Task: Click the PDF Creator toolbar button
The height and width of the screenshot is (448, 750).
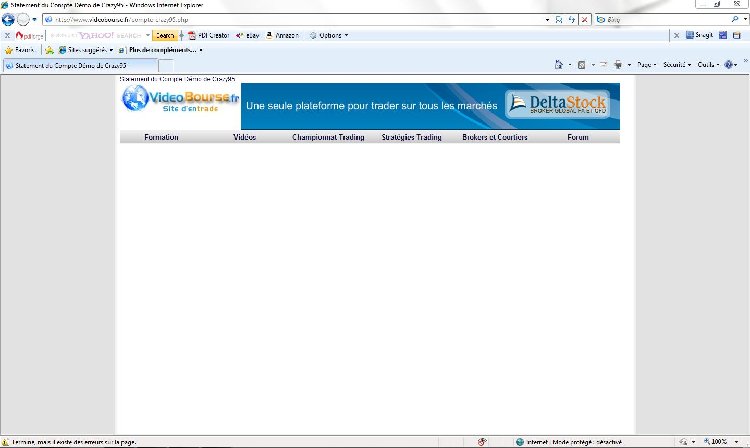Action: [x=209, y=35]
